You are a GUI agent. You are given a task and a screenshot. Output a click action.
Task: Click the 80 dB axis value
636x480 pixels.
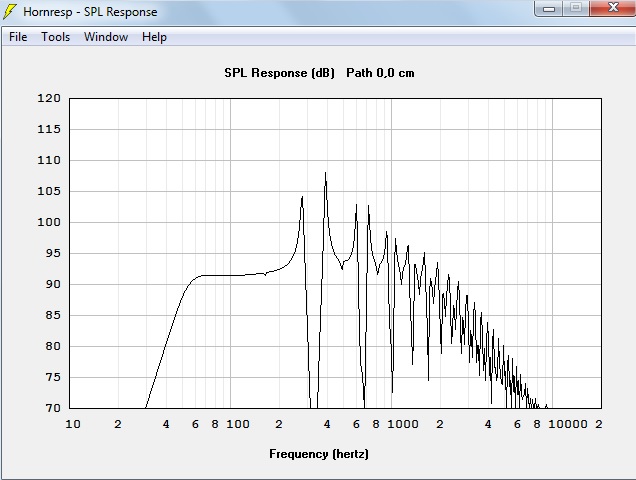[53, 347]
